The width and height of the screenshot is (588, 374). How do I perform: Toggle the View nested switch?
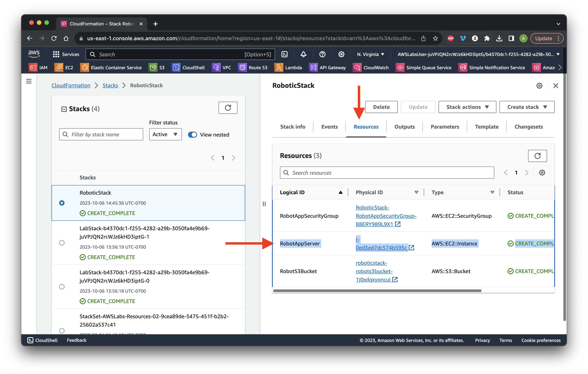192,134
